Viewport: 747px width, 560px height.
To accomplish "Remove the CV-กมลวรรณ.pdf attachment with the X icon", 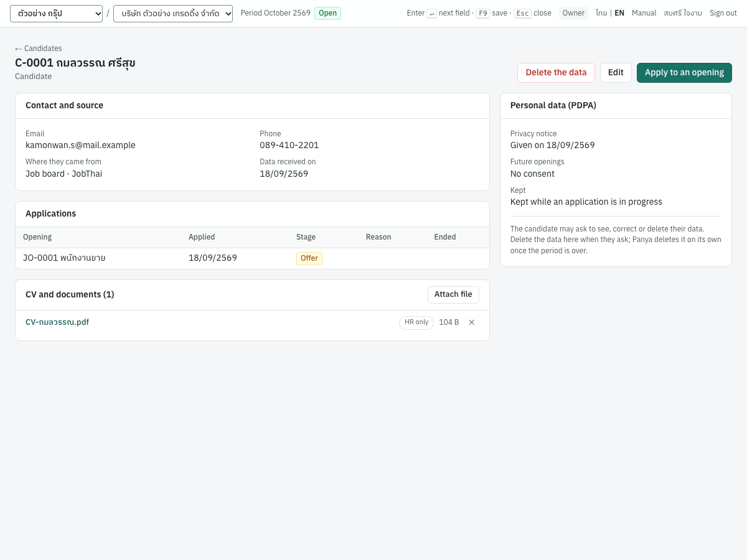I will click(x=471, y=322).
